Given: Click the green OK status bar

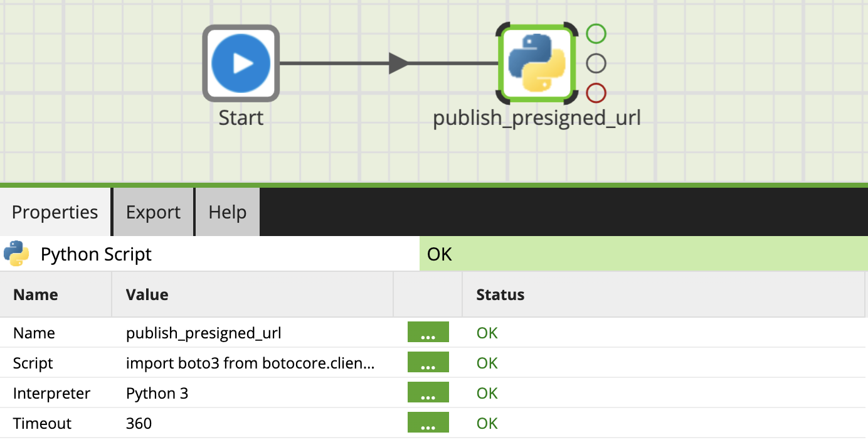Looking at the screenshot, I should coord(643,254).
